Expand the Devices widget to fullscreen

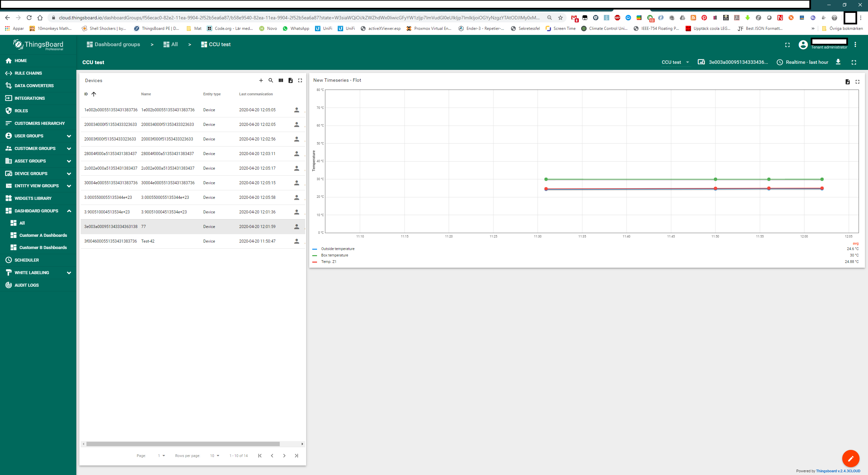tap(300, 80)
